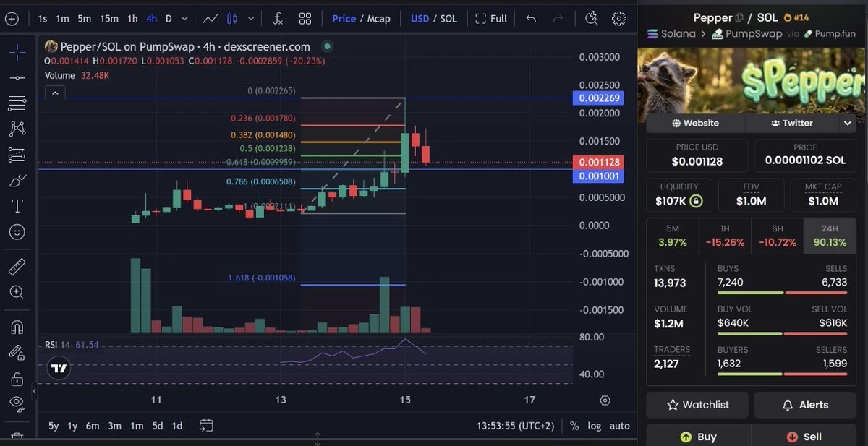Expand more social links chevron
Viewport: 868px width, 446px height.
pyautogui.click(x=848, y=124)
